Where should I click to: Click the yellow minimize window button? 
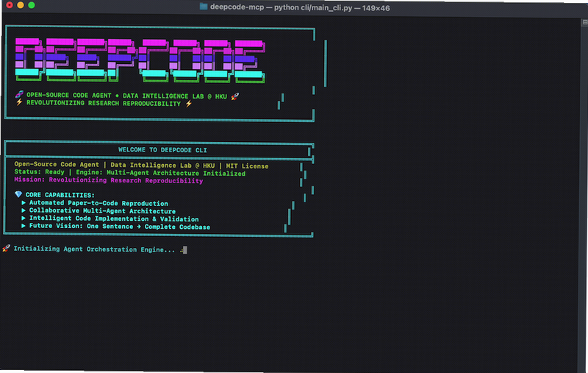coord(21,5)
